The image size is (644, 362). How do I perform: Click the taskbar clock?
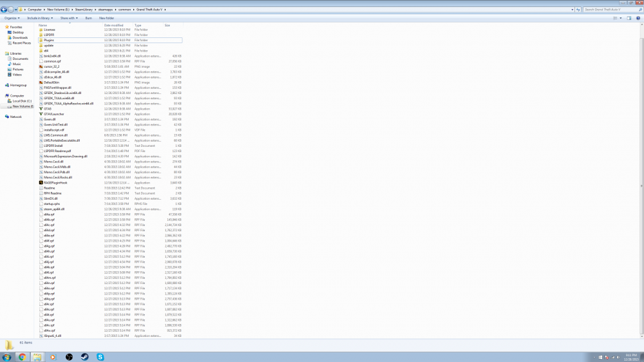631,357
